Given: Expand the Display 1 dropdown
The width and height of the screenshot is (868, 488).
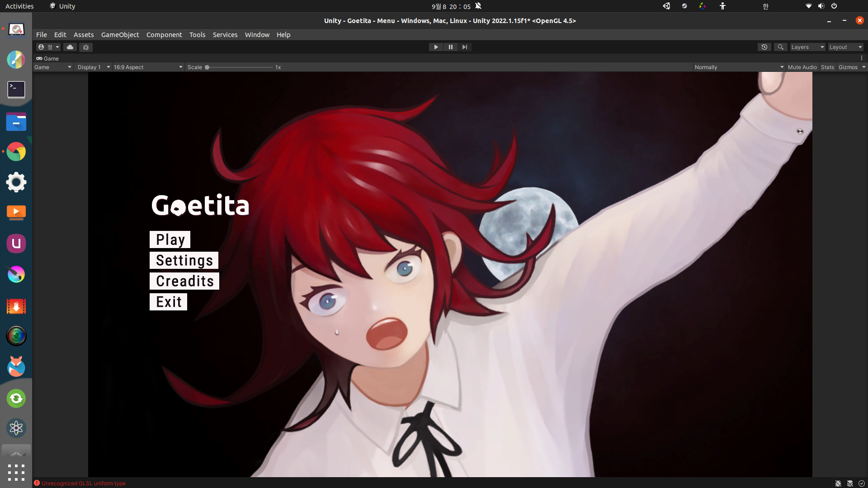Looking at the screenshot, I should coord(93,67).
